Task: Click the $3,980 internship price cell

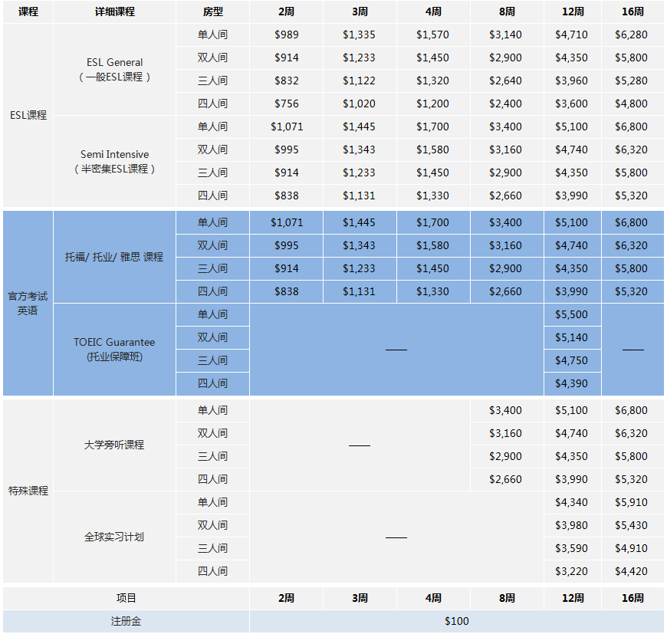Action: pyautogui.click(x=572, y=525)
